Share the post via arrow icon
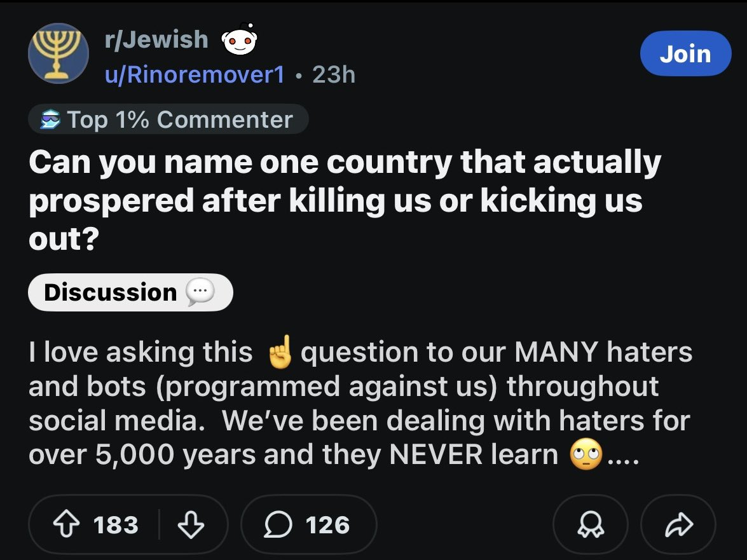Image resolution: width=747 pixels, height=560 pixels. point(679,525)
